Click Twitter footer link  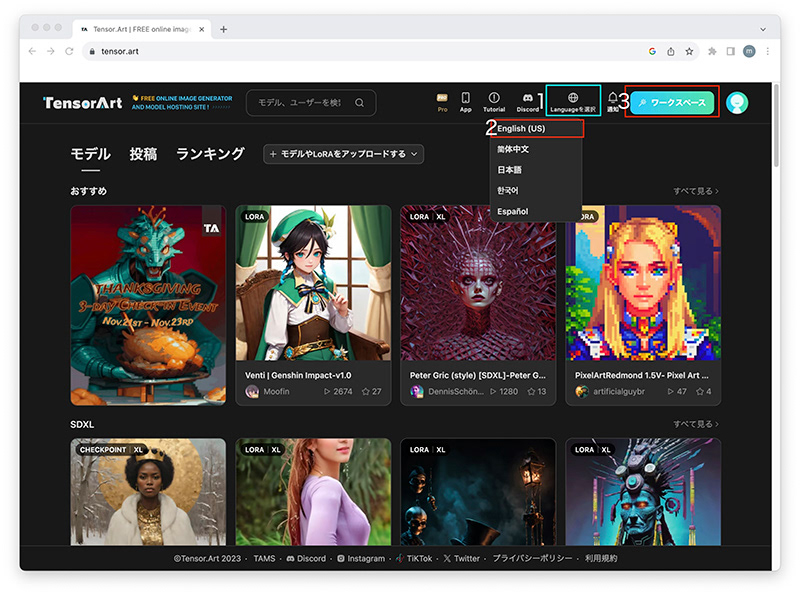coord(462,558)
